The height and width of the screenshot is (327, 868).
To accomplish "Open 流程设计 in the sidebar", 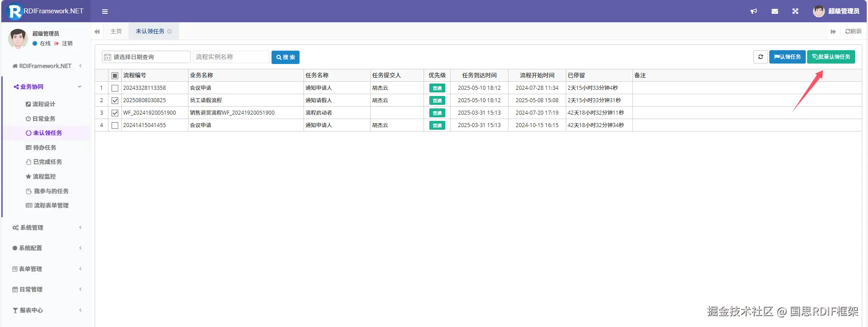I will pyautogui.click(x=40, y=104).
